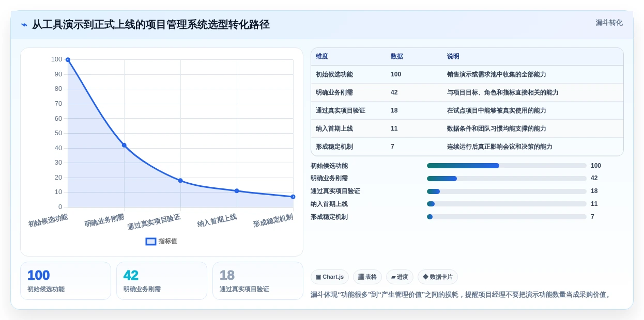The height and width of the screenshot is (320, 644).
Task: Select the 表格 tag chip
Action: pos(367,277)
